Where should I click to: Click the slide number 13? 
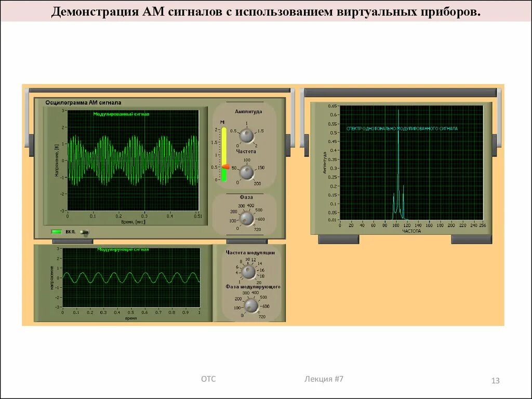[x=495, y=381]
